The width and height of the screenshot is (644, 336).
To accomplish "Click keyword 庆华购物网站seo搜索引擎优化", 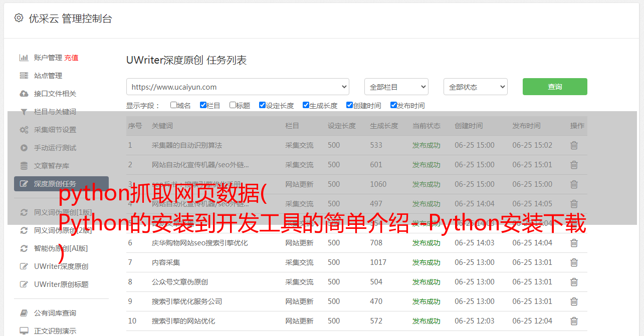I will pyautogui.click(x=200, y=243).
